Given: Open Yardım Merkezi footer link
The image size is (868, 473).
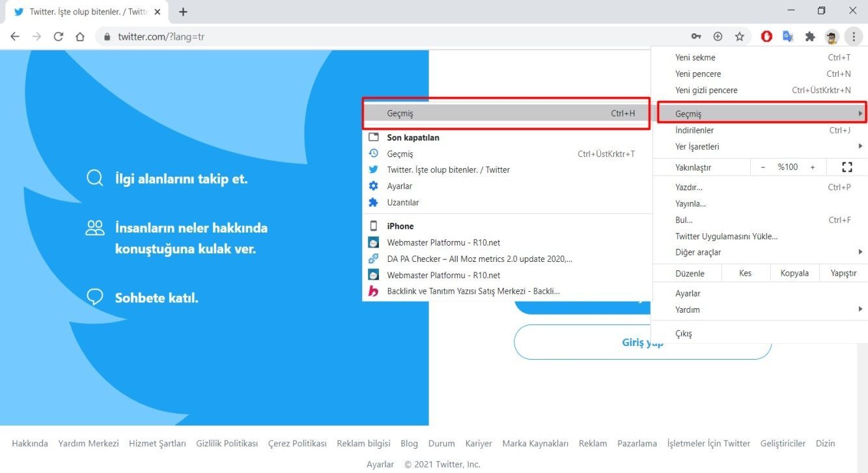Looking at the screenshot, I should point(89,443).
